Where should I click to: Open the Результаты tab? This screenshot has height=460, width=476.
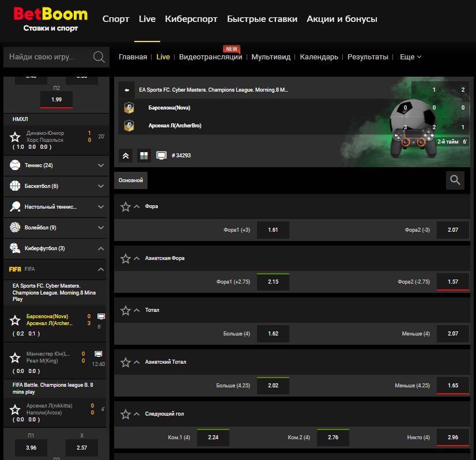pos(368,56)
